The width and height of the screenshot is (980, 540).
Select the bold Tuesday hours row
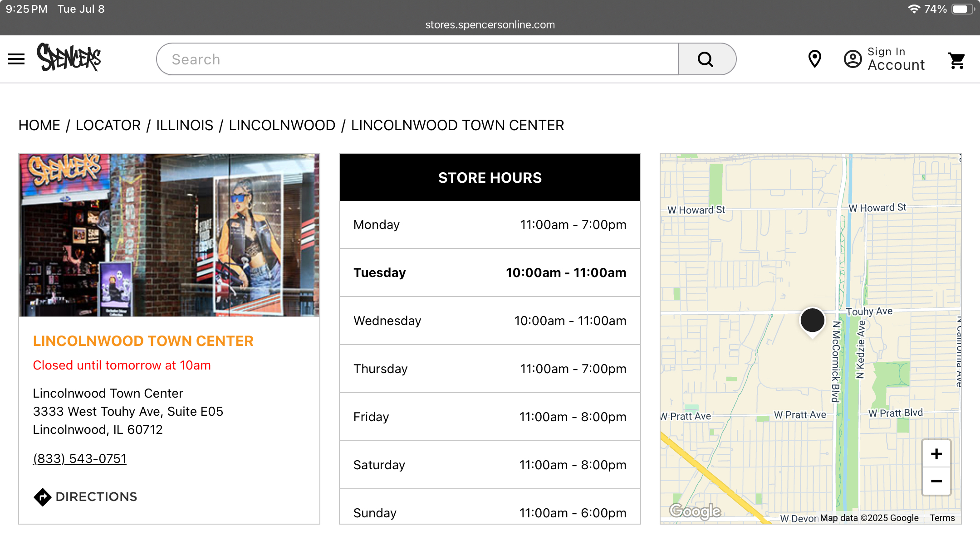pos(490,272)
